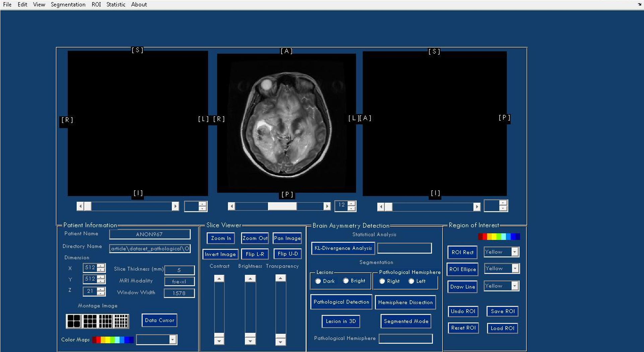The width and height of the screenshot is (644, 352).
Task: Open the Edit menu
Action: pyautogui.click(x=22, y=4)
